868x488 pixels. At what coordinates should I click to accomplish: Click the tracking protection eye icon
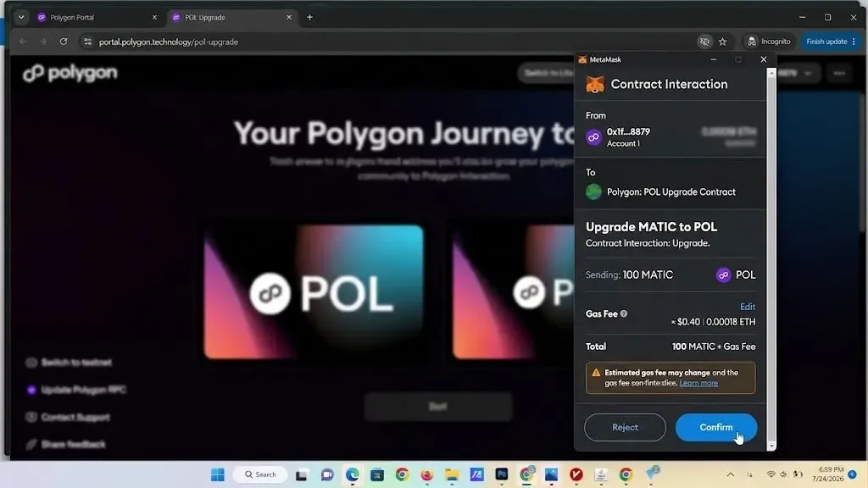(704, 42)
